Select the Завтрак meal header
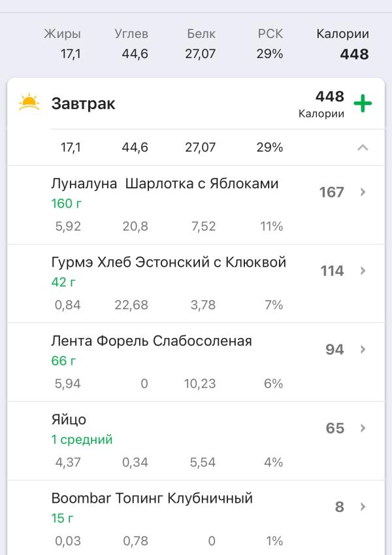The width and height of the screenshot is (392, 555). pos(196,103)
